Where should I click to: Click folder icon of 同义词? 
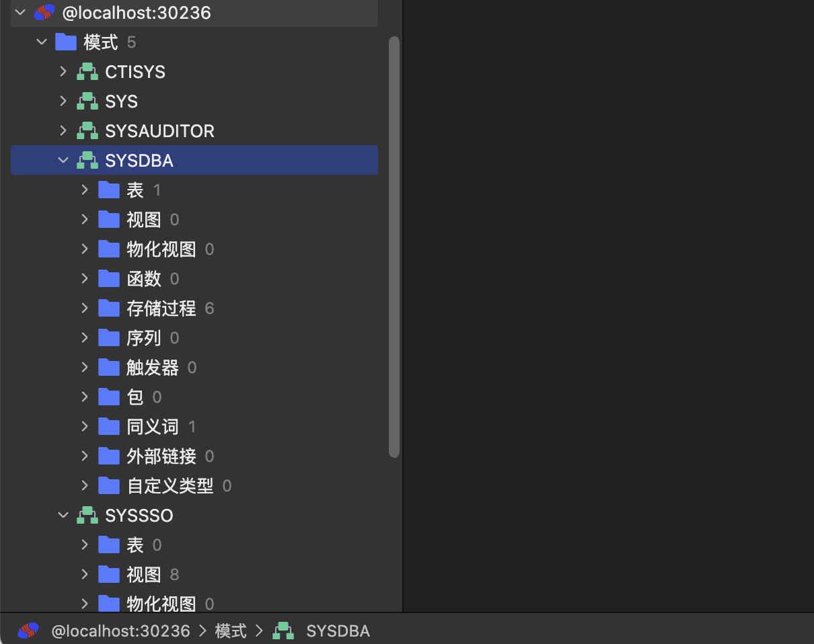coord(109,427)
